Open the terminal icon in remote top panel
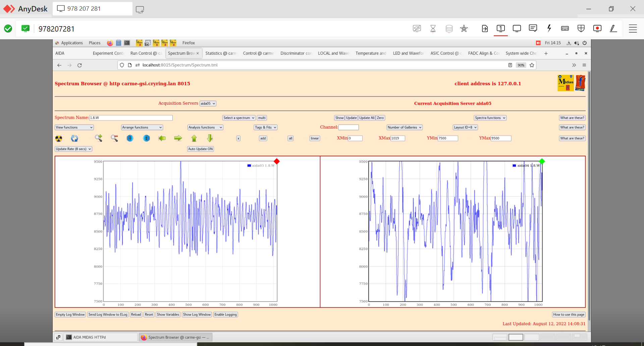Viewport: 644px width, 346px height. [x=127, y=43]
